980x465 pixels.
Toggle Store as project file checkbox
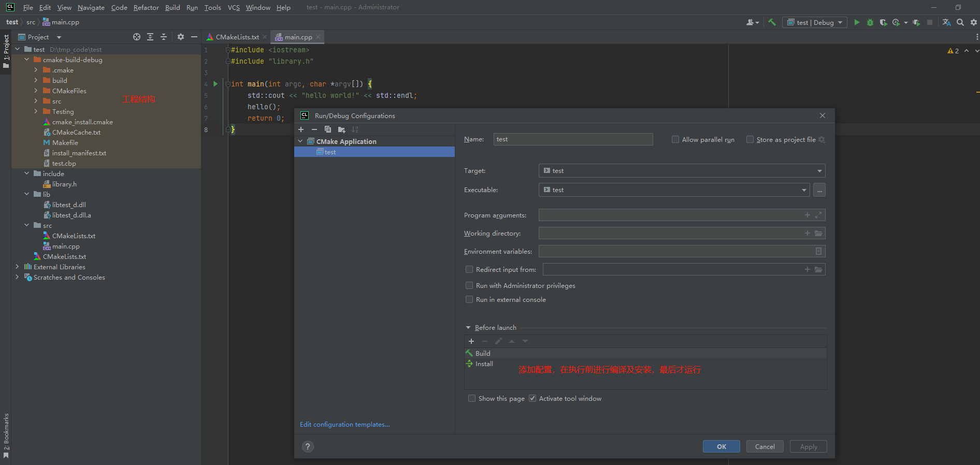click(750, 139)
